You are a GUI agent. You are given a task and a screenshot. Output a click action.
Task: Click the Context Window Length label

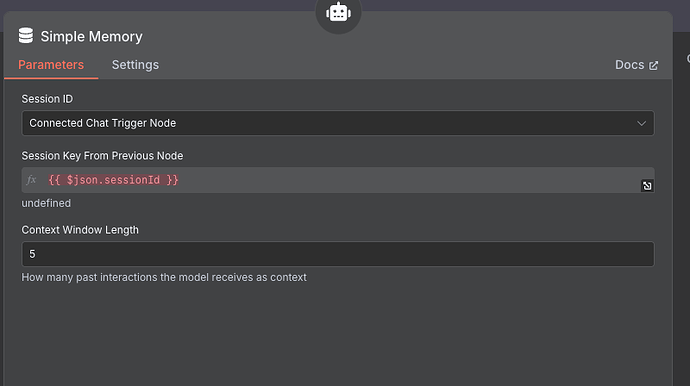pyautogui.click(x=80, y=230)
